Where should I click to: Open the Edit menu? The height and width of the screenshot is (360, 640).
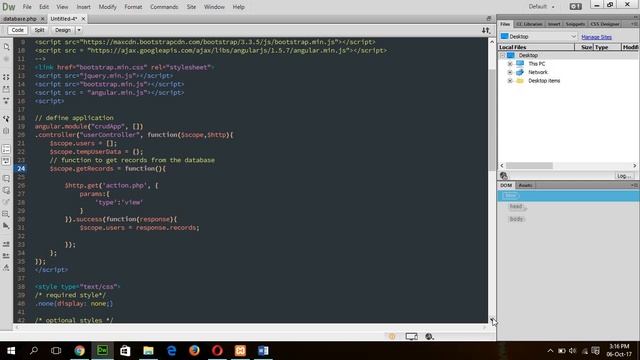click(44, 7)
